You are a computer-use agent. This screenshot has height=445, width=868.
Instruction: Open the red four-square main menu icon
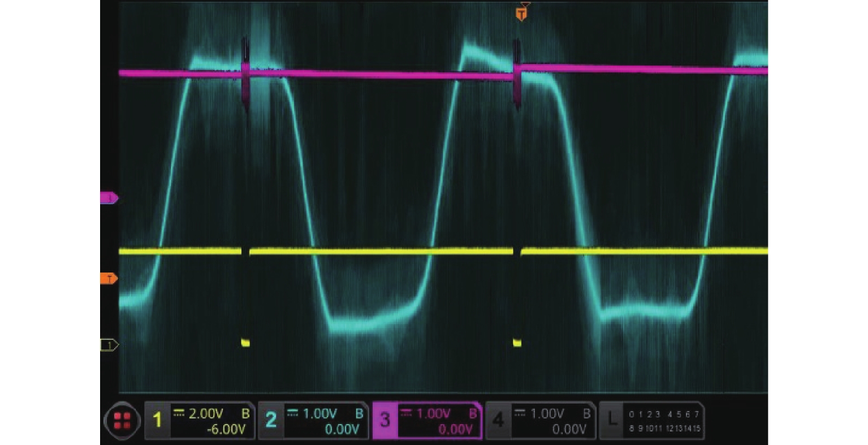[122, 421]
